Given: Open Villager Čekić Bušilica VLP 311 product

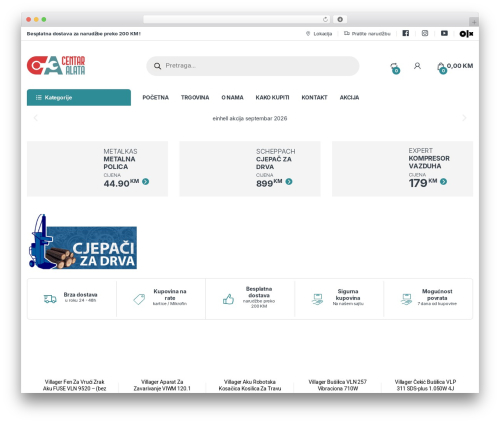Looking at the screenshot, I should 425,385.
